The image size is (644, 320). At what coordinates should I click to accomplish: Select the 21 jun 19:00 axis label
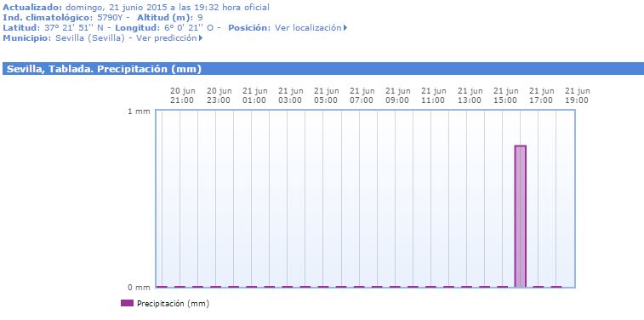(x=577, y=95)
